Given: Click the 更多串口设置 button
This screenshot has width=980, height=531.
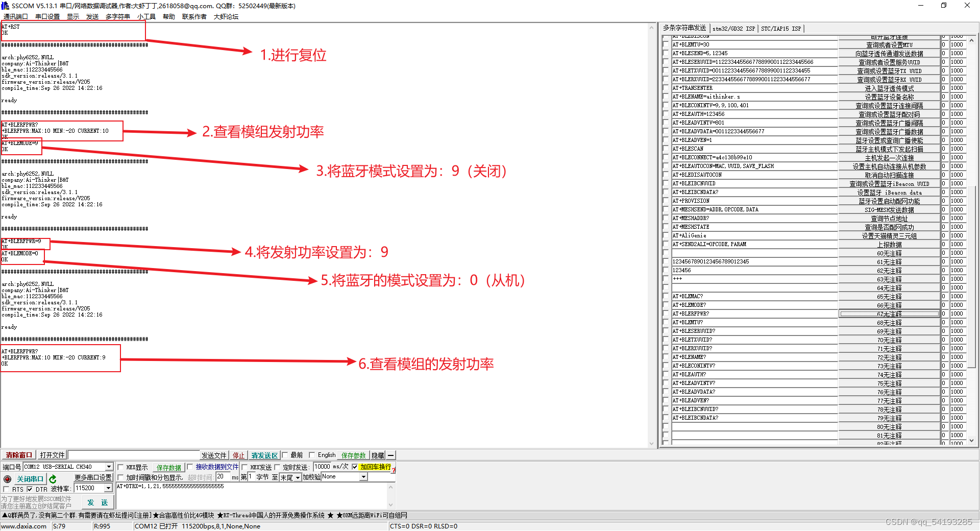Looking at the screenshot, I should point(93,477).
